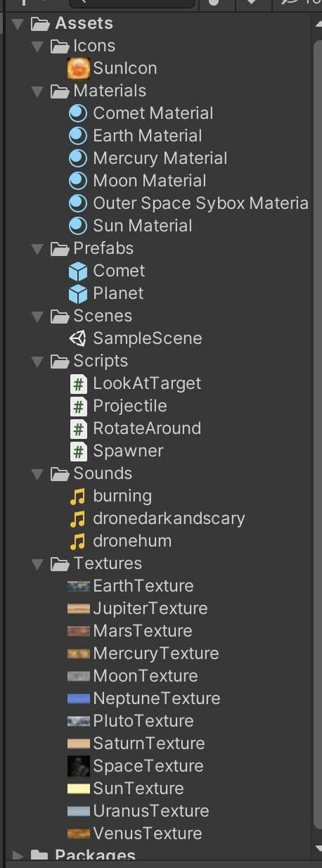Collapse the Materials folder triangle
Screen dimensions: 322x868
click(37, 91)
